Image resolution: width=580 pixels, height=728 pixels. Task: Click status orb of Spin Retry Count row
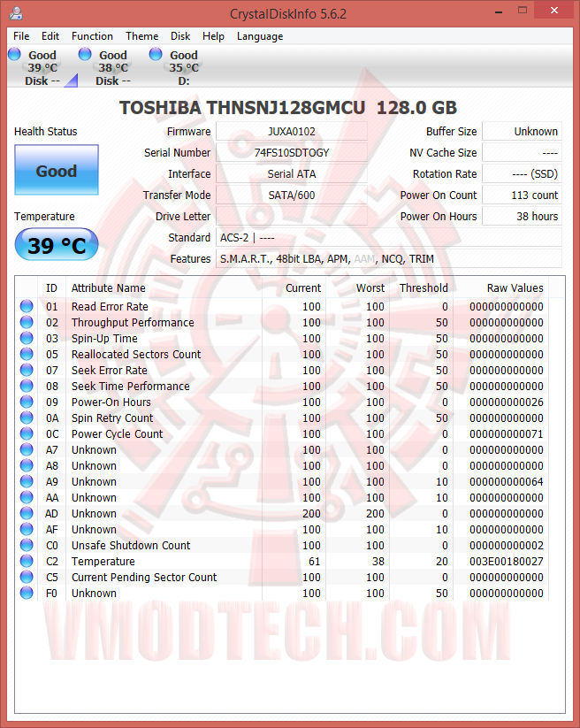coord(27,418)
